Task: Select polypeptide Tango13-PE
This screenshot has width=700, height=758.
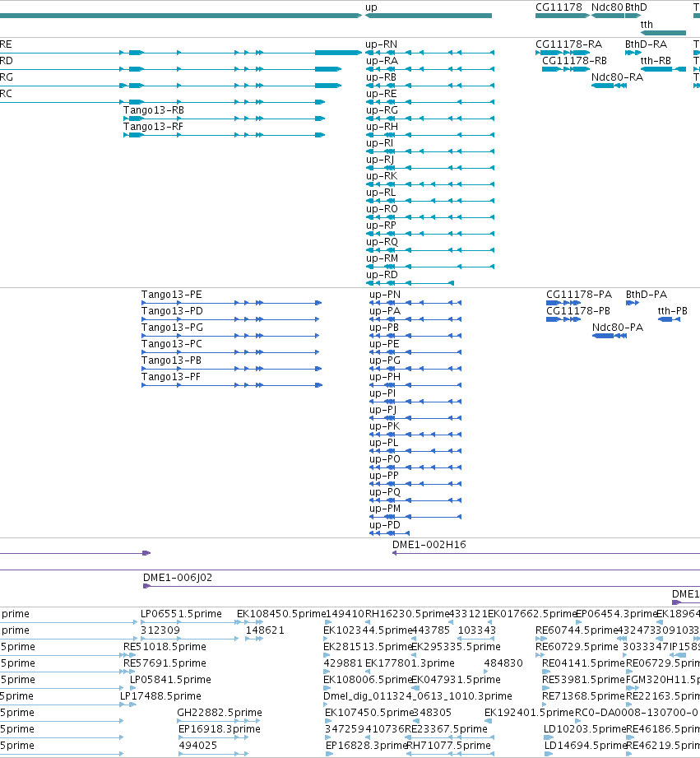Action: click(171, 295)
